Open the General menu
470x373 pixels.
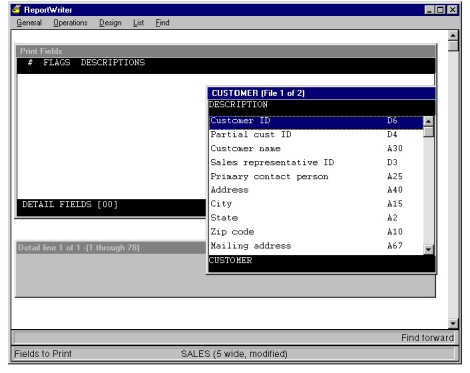pyautogui.click(x=29, y=23)
